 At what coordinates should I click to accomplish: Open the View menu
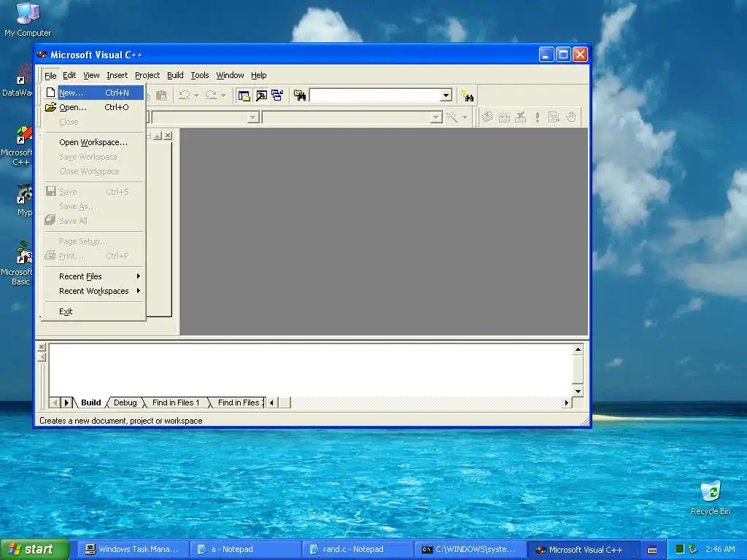pos(91,75)
